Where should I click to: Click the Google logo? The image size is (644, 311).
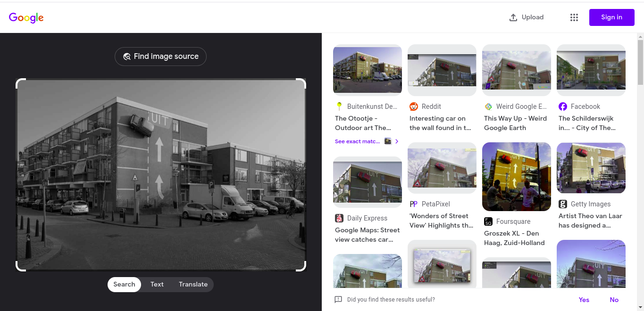[x=26, y=17]
